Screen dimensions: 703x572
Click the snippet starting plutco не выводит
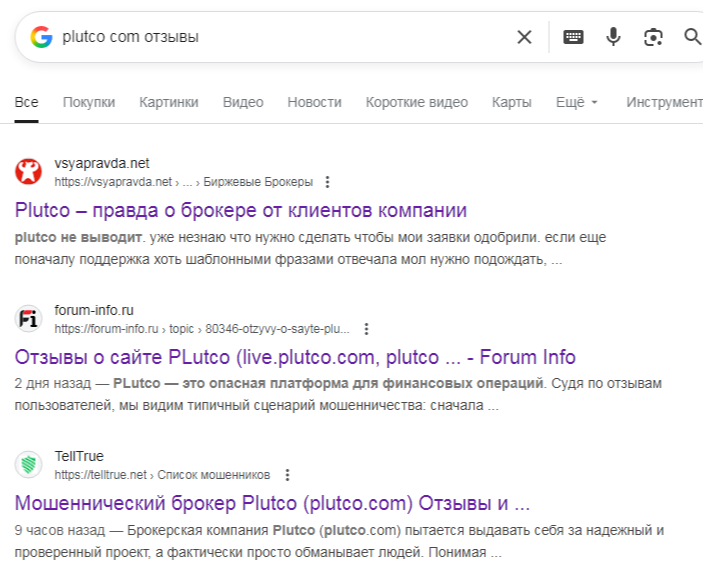coord(310,248)
